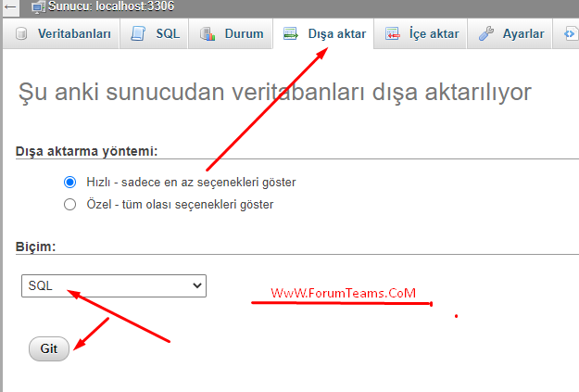The image size is (579, 392).
Task: Open the Veritabanları tab
Action: [61, 33]
